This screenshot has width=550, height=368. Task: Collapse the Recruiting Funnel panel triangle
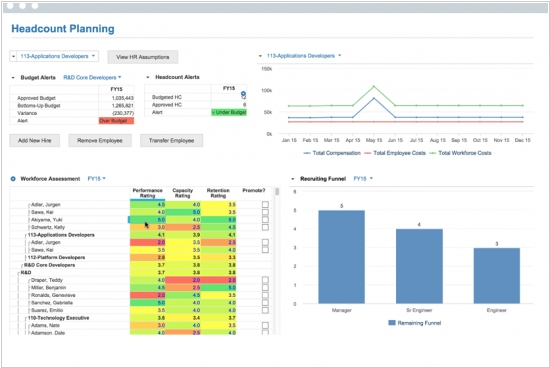[293, 179]
